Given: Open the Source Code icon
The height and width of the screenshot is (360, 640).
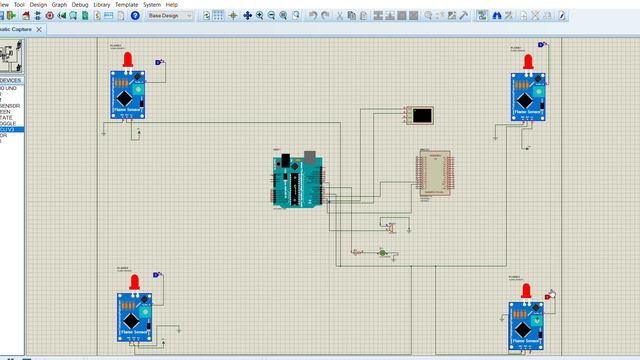Looking at the screenshot, I should [x=109, y=16].
